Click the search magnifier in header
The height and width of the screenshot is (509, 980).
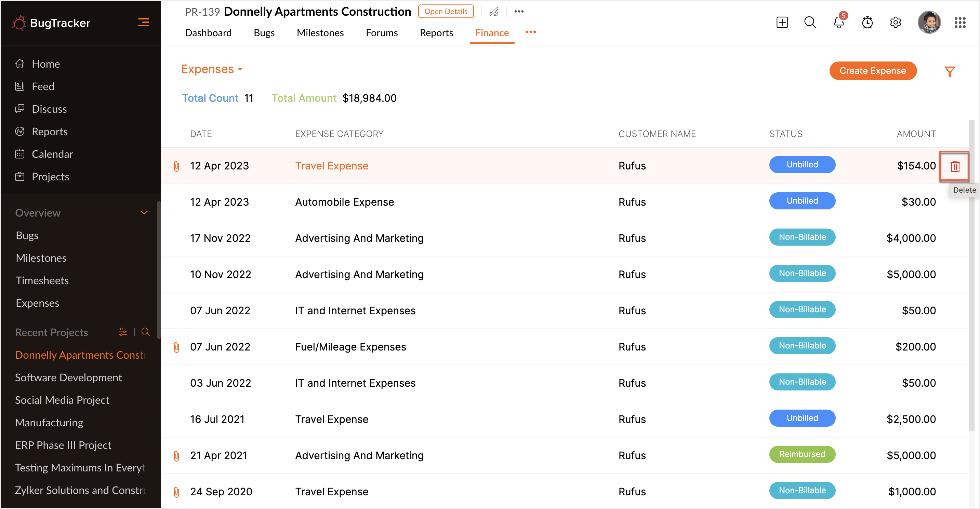(x=810, y=23)
